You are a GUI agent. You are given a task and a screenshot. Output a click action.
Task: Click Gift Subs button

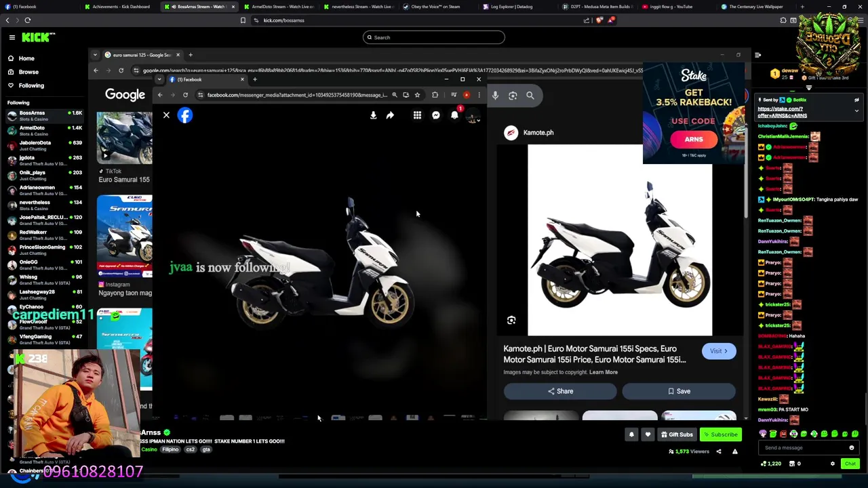(677, 434)
